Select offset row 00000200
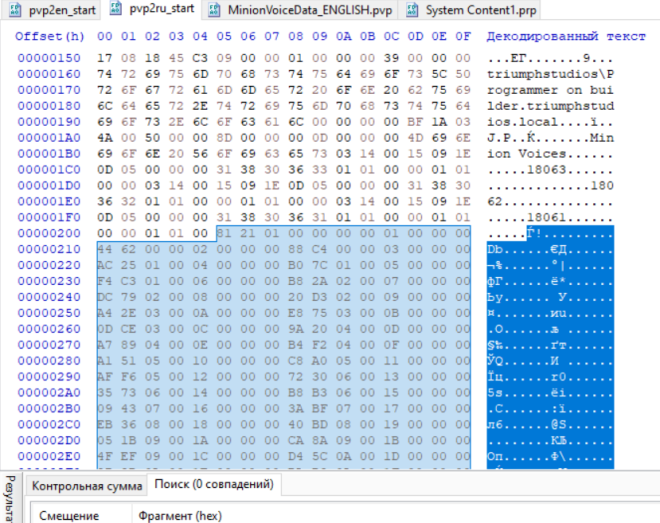 [49, 234]
